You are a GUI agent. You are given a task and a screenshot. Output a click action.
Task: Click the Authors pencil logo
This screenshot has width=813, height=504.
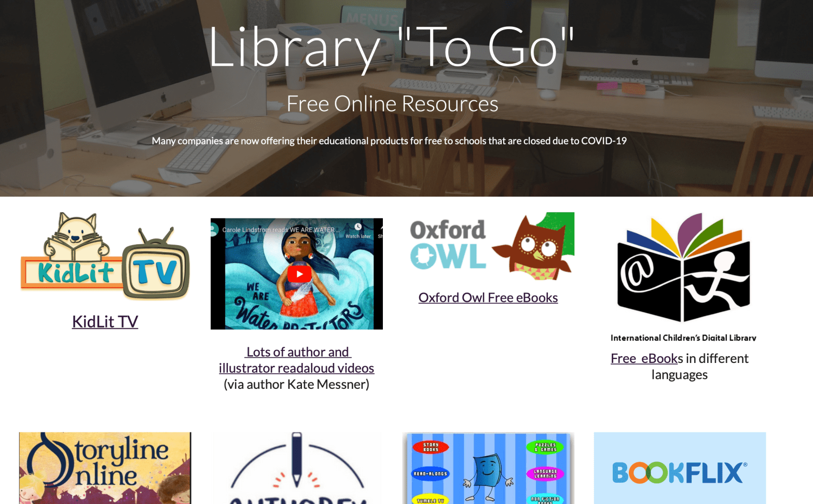click(x=297, y=468)
